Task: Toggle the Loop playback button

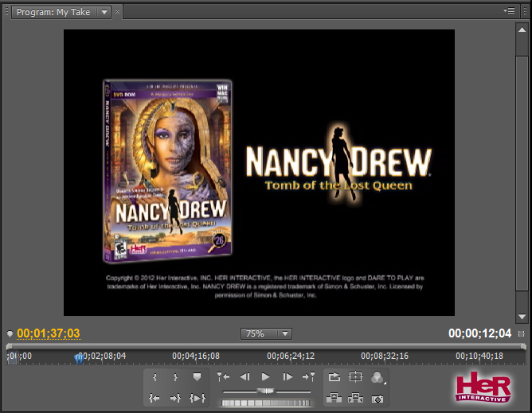Action: (334, 376)
